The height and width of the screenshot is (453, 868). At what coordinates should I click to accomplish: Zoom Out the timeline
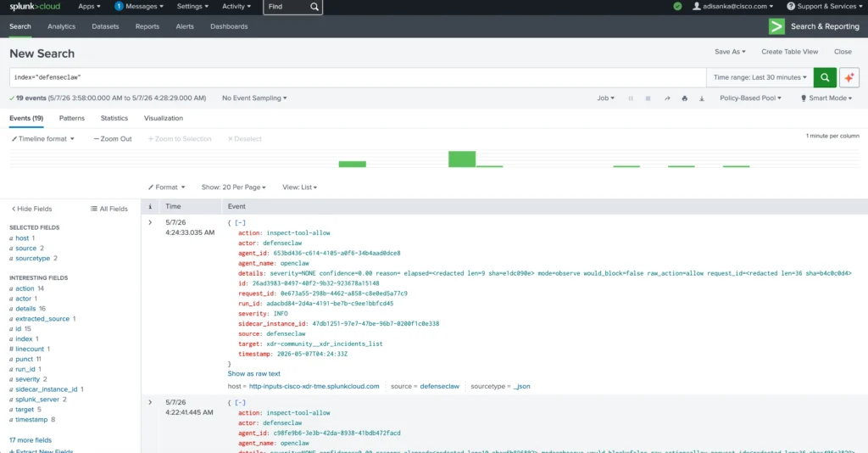[113, 139]
